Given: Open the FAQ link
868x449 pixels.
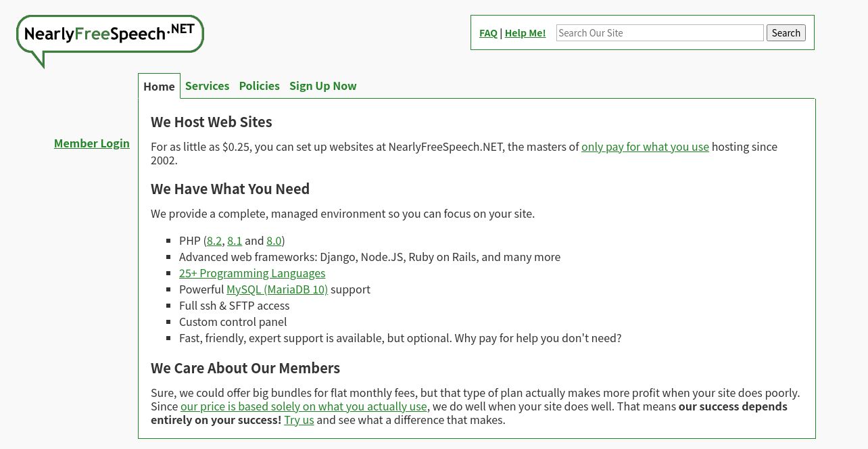Looking at the screenshot, I should tap(488, 33).
